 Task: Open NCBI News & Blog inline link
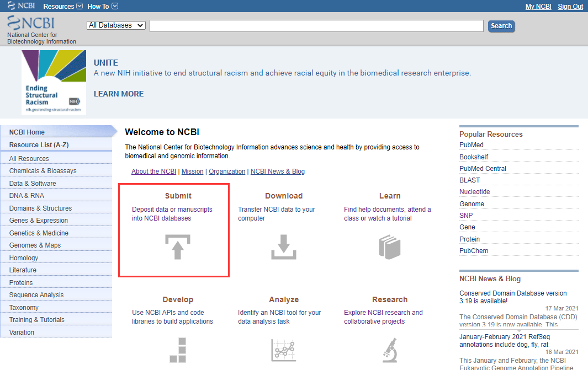[278, 171]
